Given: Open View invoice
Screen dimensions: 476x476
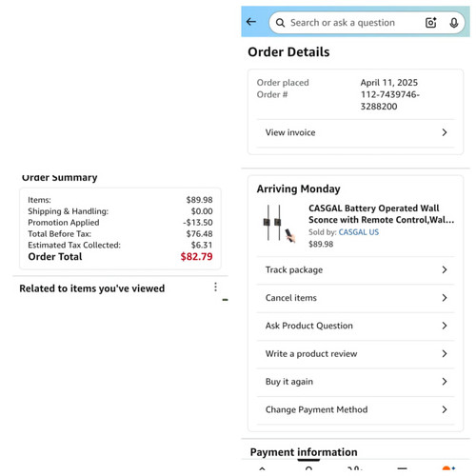Looking at the screenshot, I should coord(355,132).
